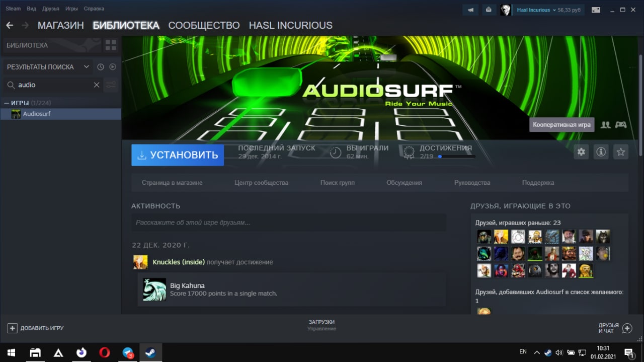Open Руководства link
The width and height of the screenshot is (644, 362).
[472, 183]
